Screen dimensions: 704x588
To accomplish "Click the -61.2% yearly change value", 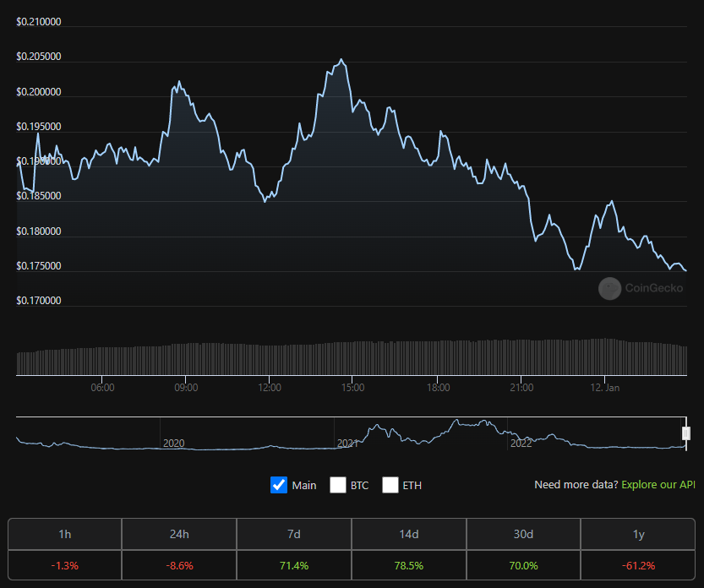I will click(638, 563).
